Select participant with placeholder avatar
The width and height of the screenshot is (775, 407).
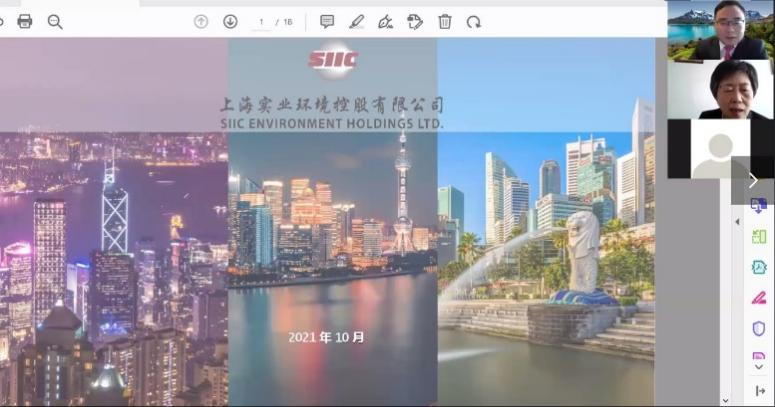(x=721, y=149)
